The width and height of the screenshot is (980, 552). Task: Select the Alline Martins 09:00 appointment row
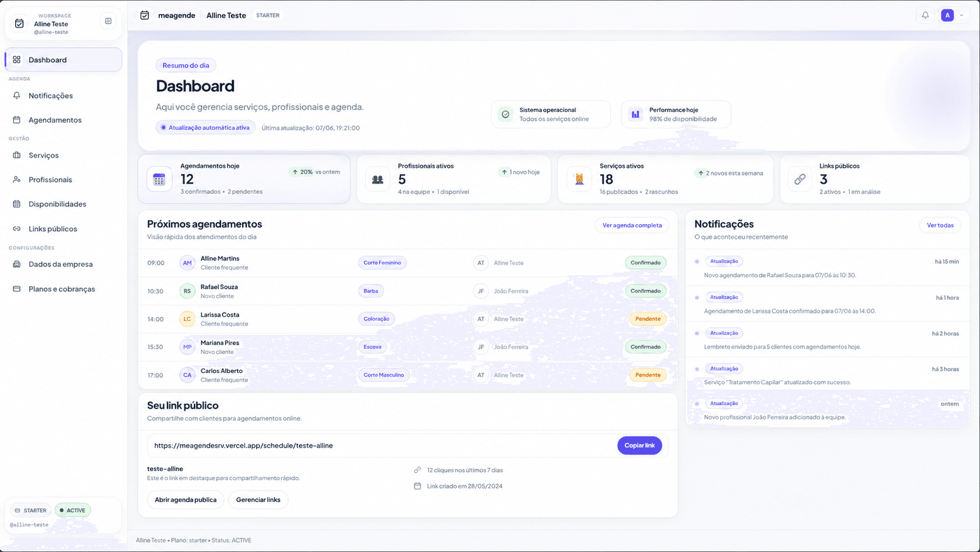coord(407,263)
